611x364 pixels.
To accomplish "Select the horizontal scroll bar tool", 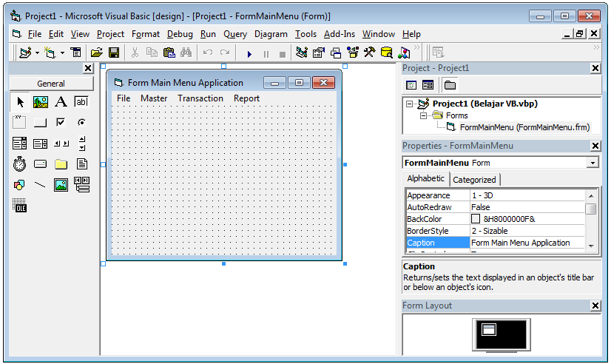I will (x=61, y=144).
